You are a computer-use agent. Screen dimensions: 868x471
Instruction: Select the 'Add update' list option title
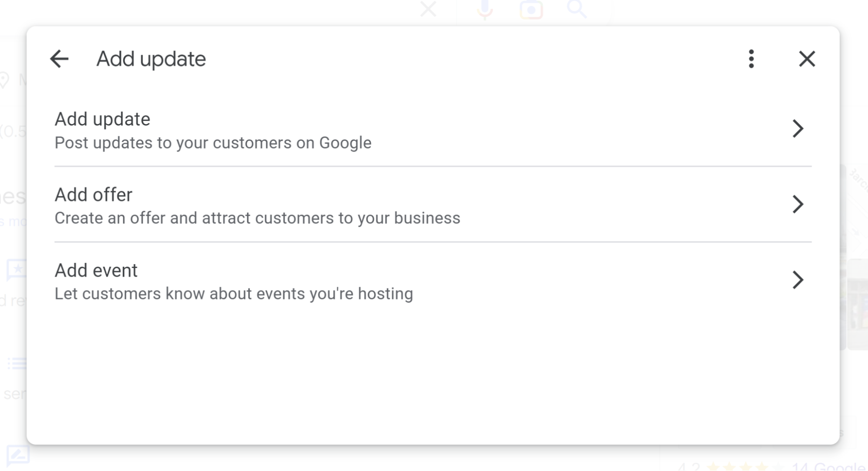pyautogui.click(x=102, y=119)
